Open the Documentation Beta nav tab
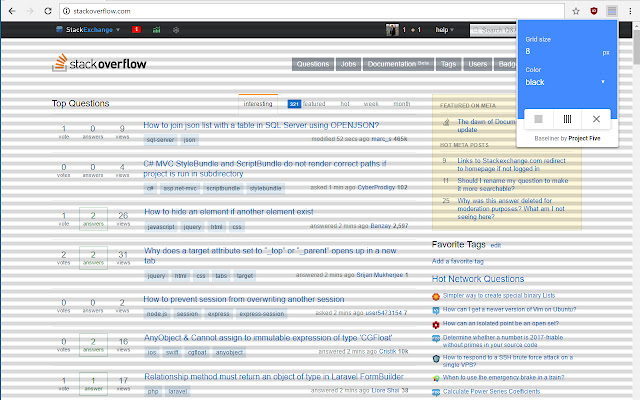The height and width of the screenshot is (400, 640). point(398,64)
